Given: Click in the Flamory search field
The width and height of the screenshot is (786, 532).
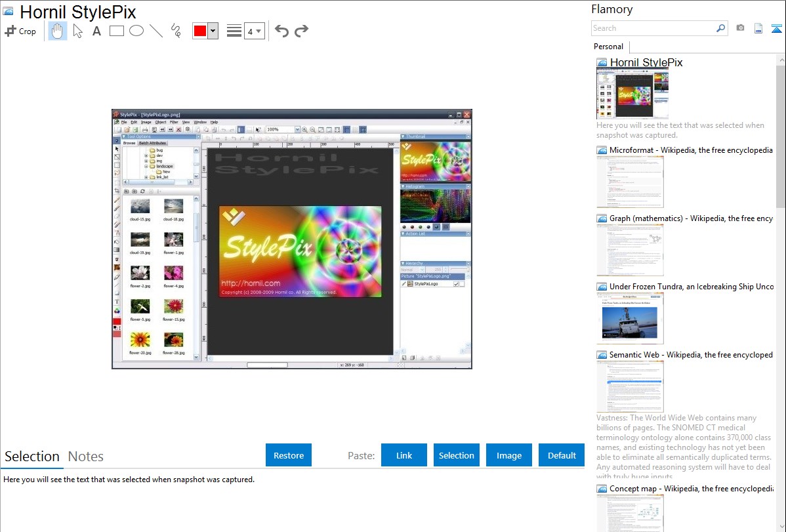Looking at the screenshot, I should coord(653,28).
